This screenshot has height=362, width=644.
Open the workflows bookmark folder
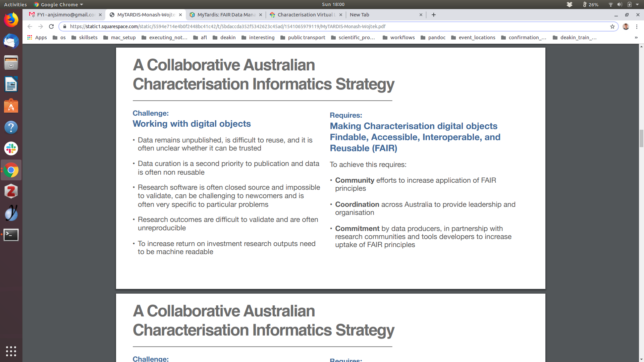tap(398, 38)
